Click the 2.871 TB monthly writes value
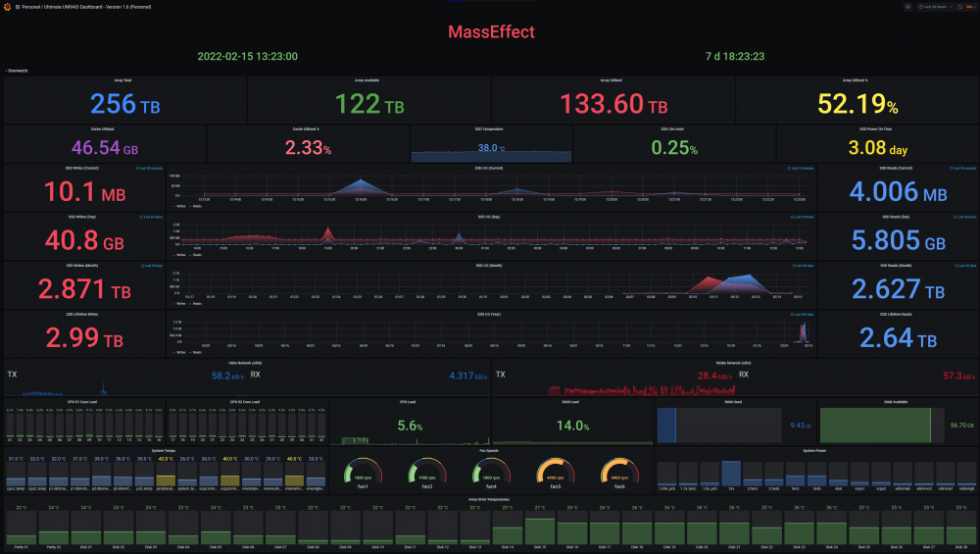 (x=84, y=289)
